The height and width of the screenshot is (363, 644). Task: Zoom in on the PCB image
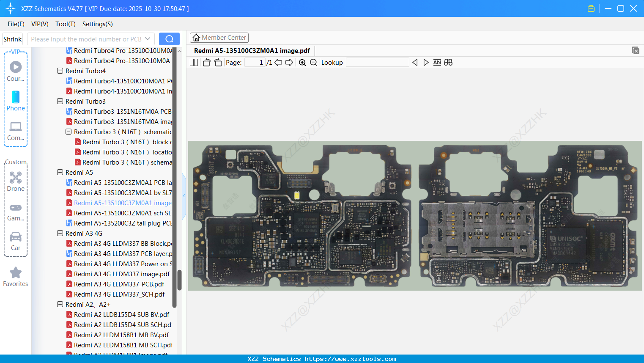click(x=302, y=62)
